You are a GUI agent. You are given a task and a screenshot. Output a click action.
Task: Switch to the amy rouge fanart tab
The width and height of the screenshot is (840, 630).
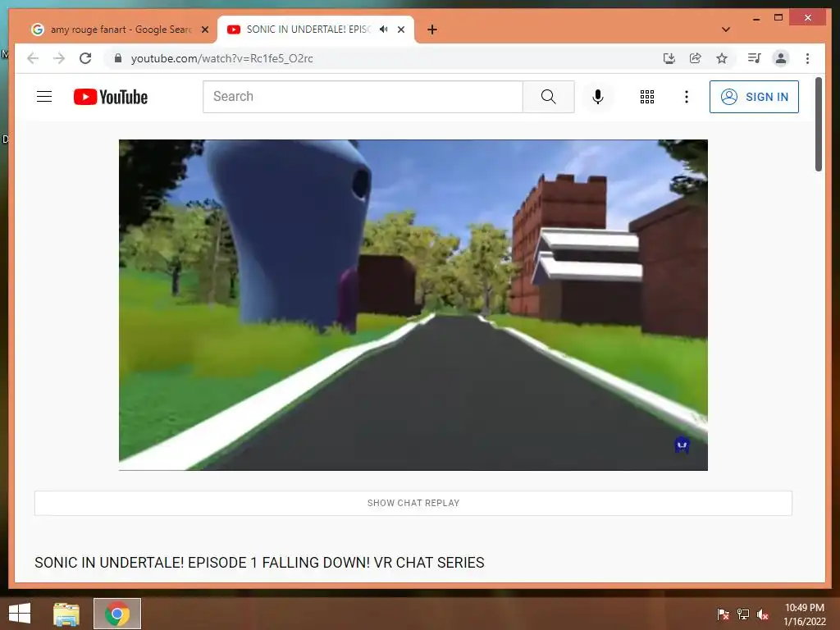(x=119, y=30)
